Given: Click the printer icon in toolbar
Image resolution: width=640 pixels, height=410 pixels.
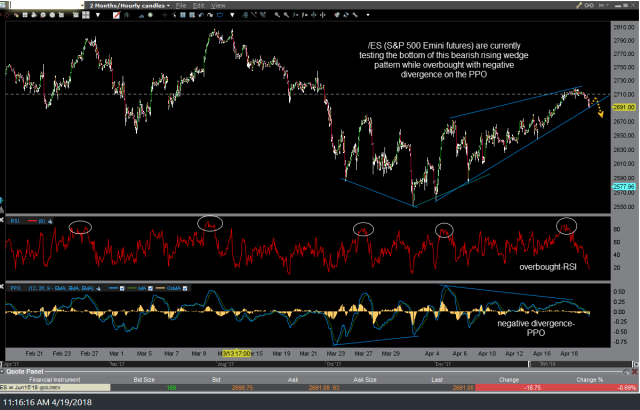Looking at the screenshot, I should (x=34, y=15).
